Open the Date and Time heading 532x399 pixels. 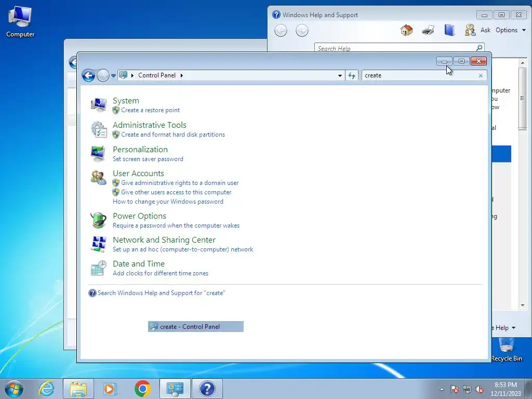pos(139,263)
